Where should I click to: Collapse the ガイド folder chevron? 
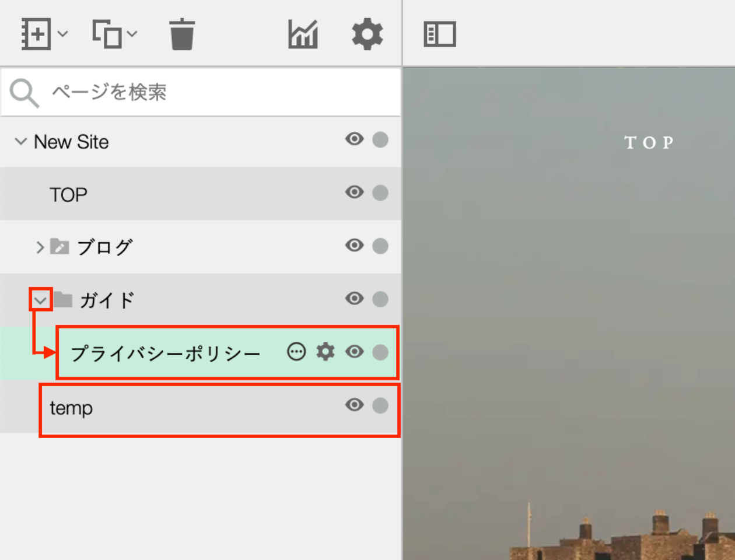(39, 299)
